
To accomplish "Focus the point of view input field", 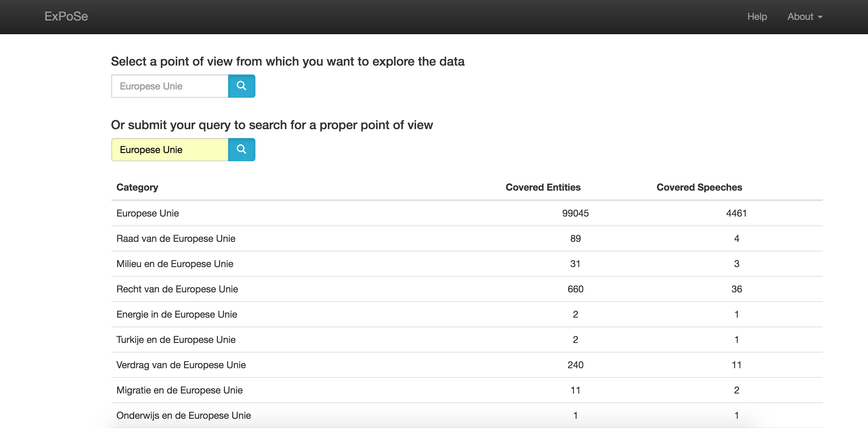I will point(170,86).
